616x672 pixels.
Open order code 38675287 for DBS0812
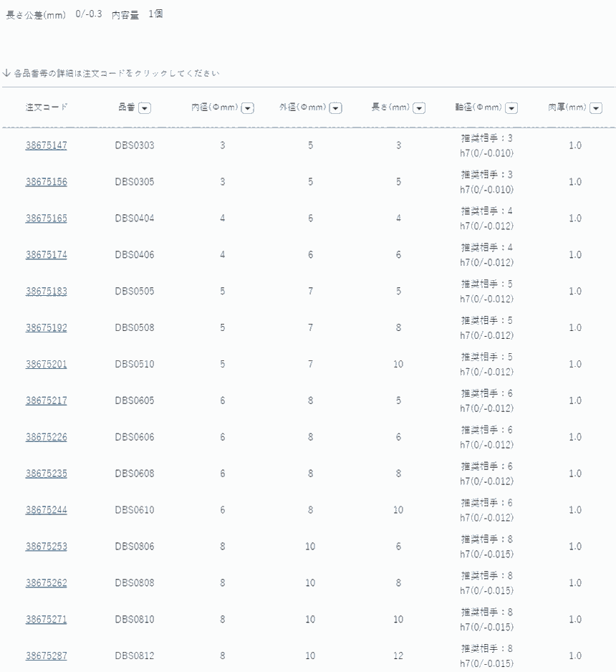click(x=47, y=656)
